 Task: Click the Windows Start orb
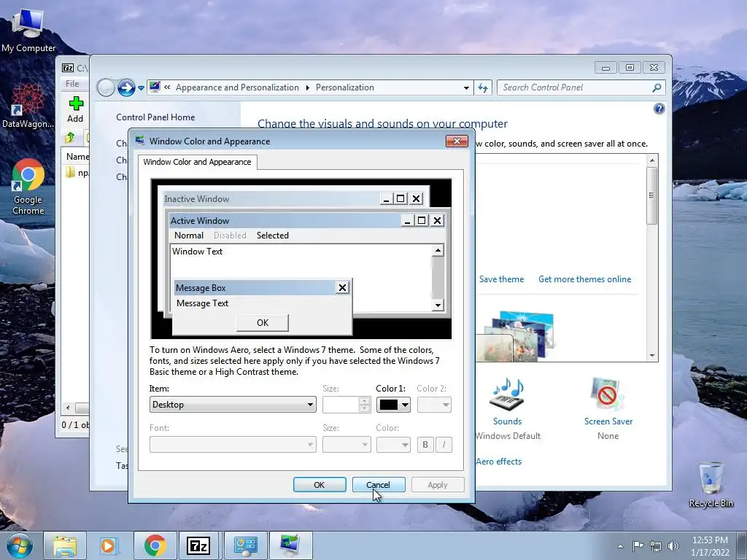[x=20, y=545]
